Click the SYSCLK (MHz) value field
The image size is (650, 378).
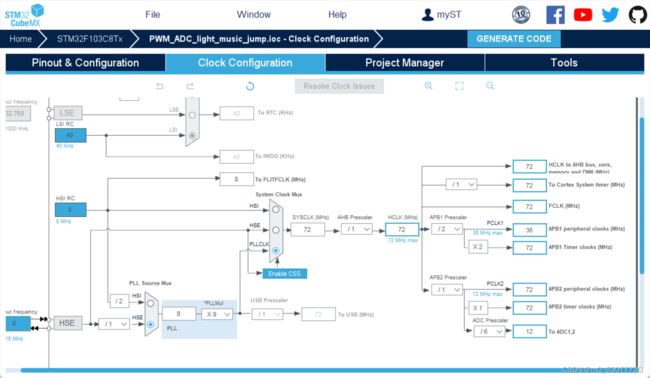[x=307, y=229]
